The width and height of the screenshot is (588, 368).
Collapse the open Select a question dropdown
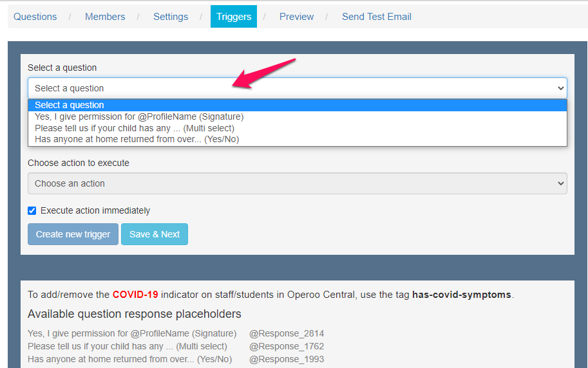[x=297, y=88]
